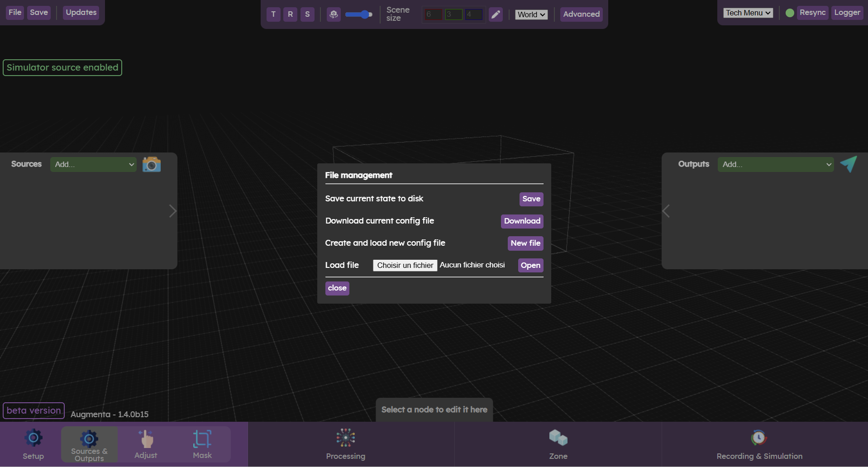Screen dimensions: 868x467
Task: Open the Logger
Action: tap(847, 13)
